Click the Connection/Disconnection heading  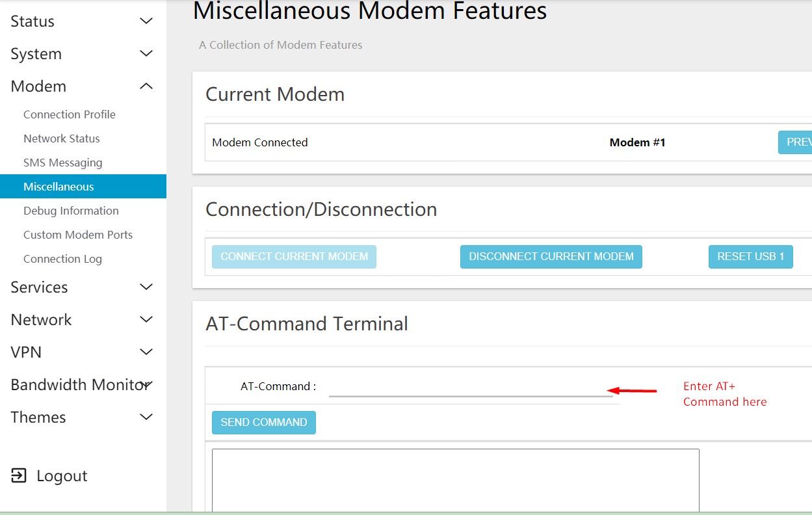(321, 209)
